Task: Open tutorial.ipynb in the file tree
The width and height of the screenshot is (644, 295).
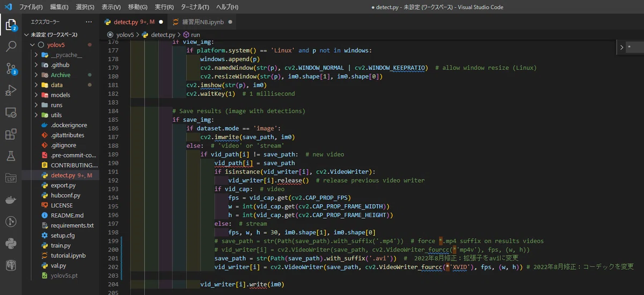Action: pos(68,255)
